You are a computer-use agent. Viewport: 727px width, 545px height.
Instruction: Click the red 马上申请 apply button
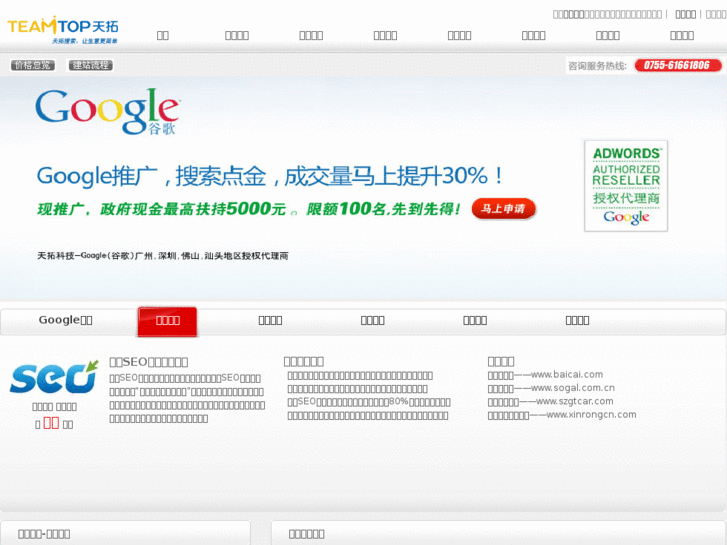coord(504,209)
